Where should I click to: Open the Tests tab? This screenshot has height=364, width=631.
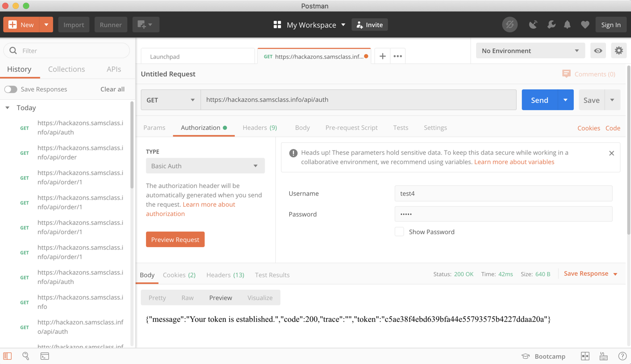[x=400, y=128]
